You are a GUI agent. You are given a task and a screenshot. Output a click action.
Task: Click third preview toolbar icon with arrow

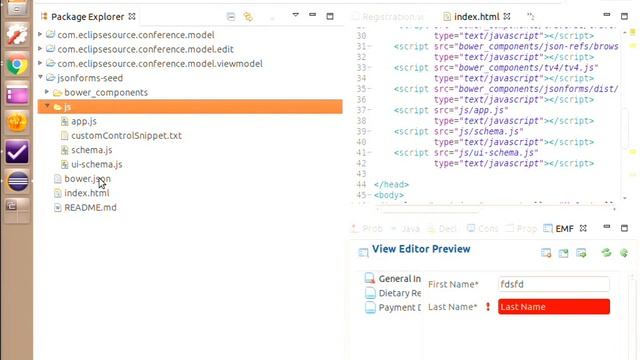pyautogui.click(x=581, y=253)
